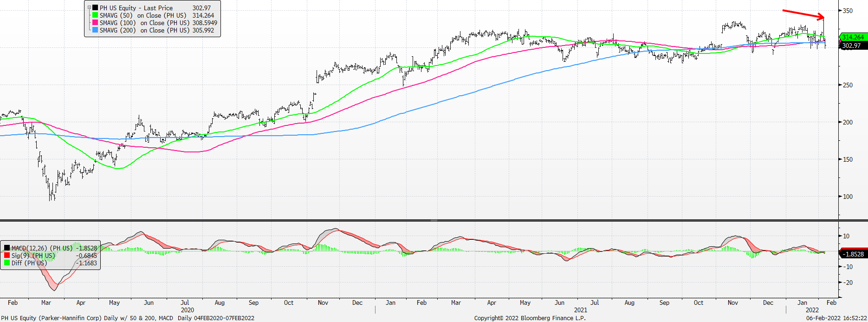Click the blue SMAVG (200) color swatch
Image resolution: width=868 pixels, height=322 pixels.
95,30
